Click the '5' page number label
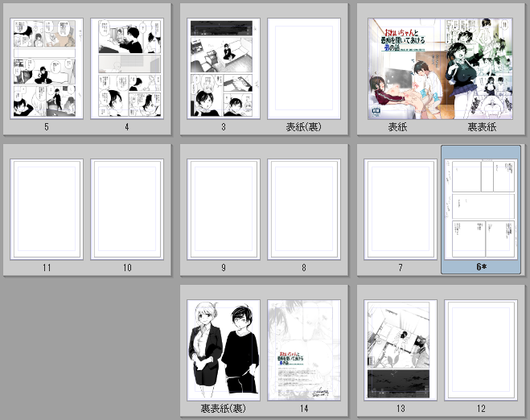Viewport: 530px width, 420px height. 47,127
